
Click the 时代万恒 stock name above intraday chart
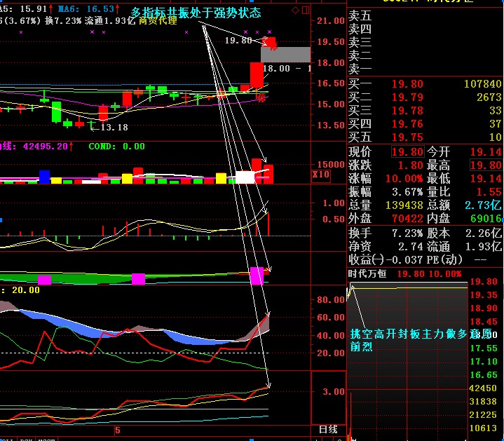(x=367, y=274)
